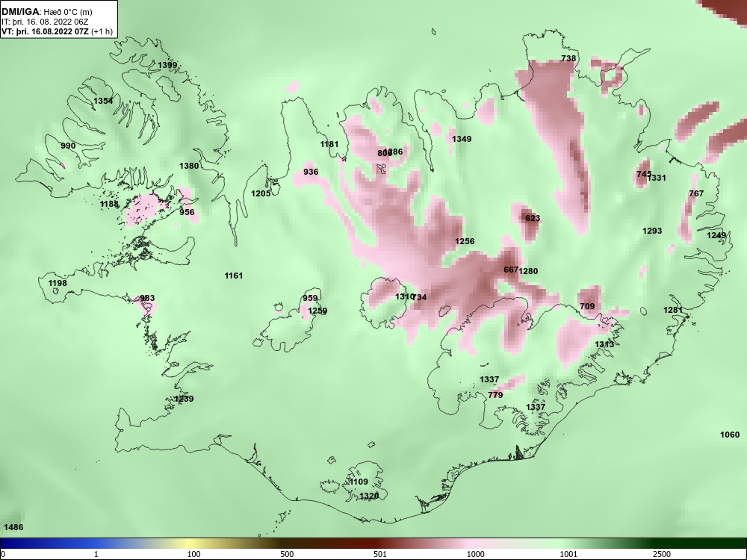The width and height of the screenshot is (747, 560).
Task: Click the 1280 height label
Action: [528, 272]
